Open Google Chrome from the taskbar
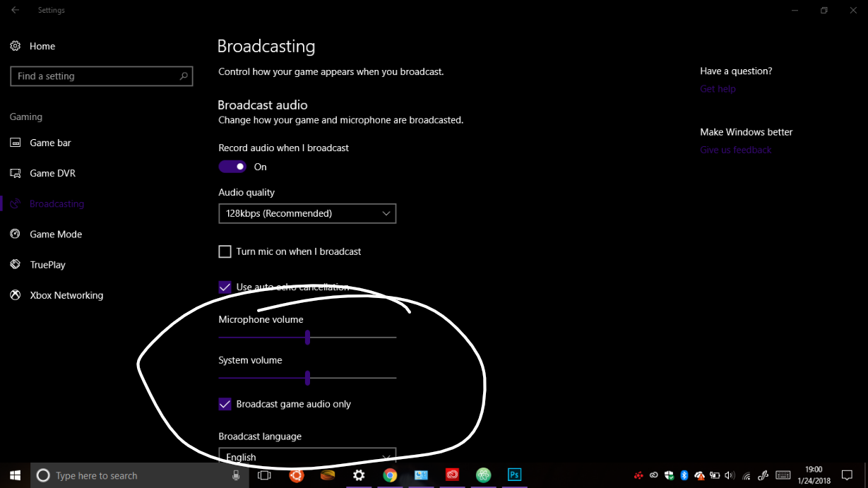Image resolution: width=868 pixels, height=488 pixels. tap(390, 475)
